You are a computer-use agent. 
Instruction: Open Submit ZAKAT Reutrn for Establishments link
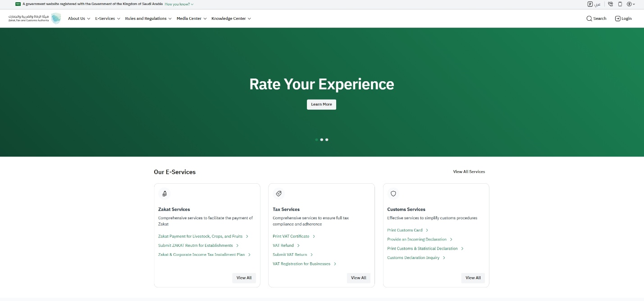(198, 245)
